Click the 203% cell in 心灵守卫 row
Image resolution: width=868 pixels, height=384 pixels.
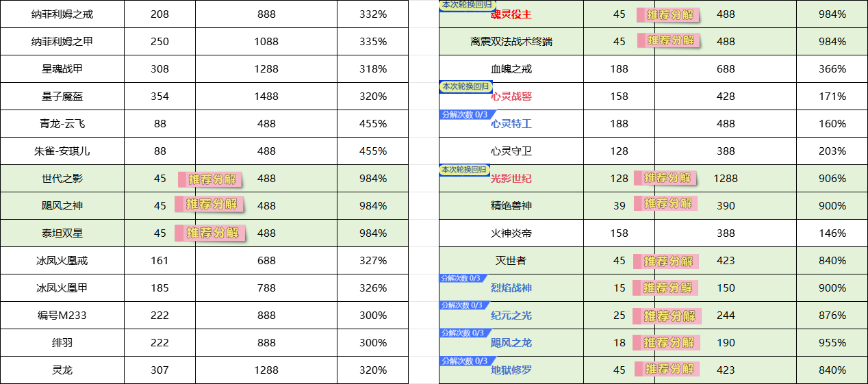point(832,151)
